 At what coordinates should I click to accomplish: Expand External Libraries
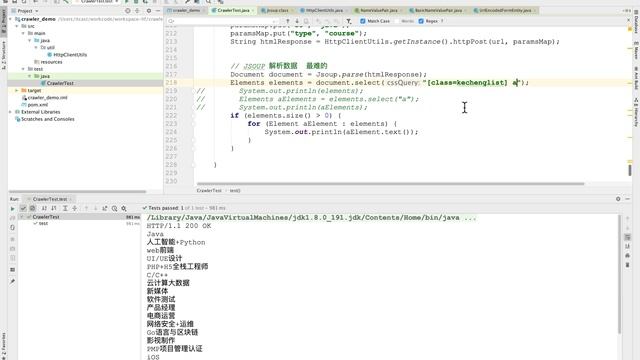coord(11,112)
